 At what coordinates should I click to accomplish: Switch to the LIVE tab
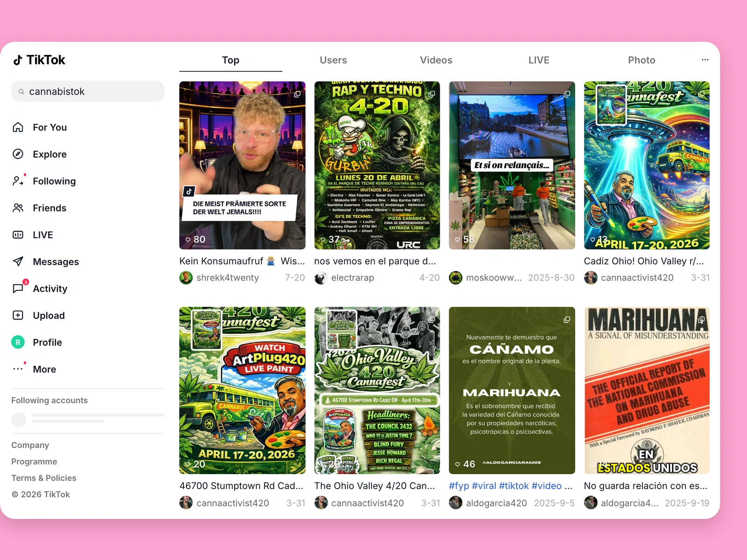[539, 60]
